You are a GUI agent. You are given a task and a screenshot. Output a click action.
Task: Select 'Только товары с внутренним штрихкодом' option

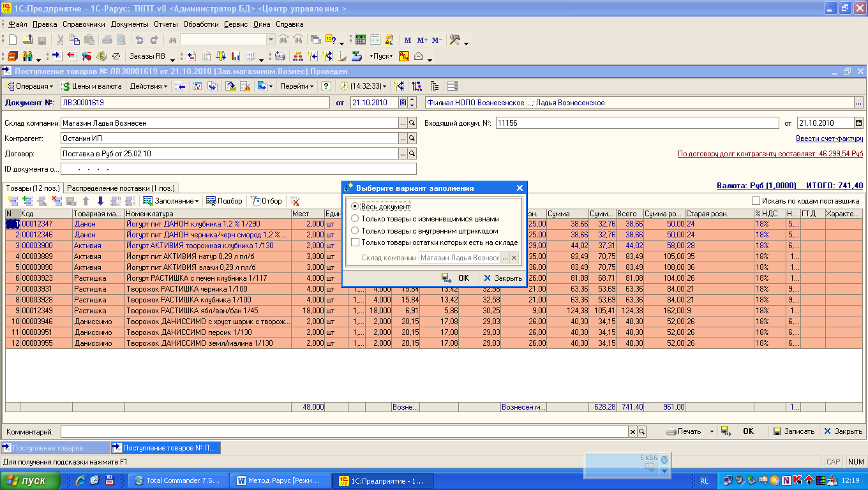coord(355,231)
